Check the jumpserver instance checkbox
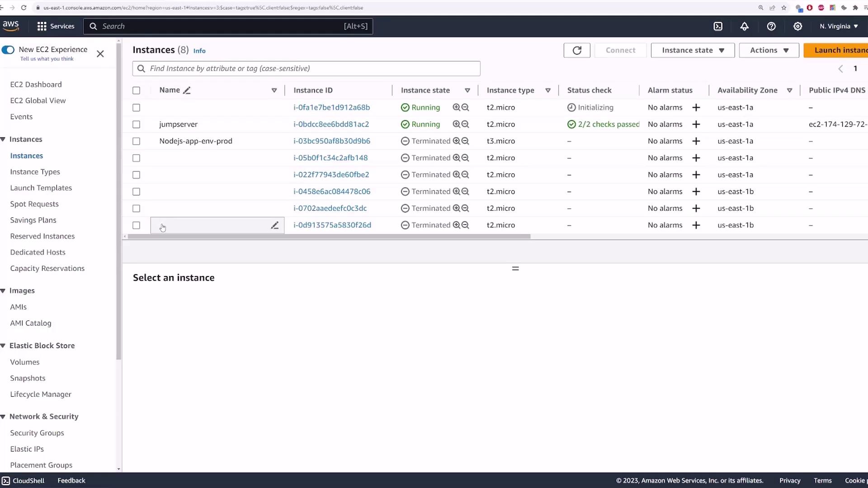Viewport: 868px width, 488px height. [x=136, y=124]
